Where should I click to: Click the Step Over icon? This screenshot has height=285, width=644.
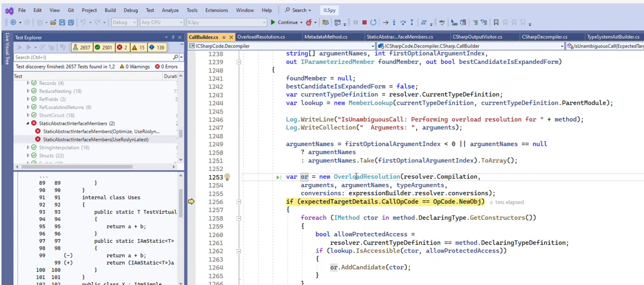tap(403, 22)
